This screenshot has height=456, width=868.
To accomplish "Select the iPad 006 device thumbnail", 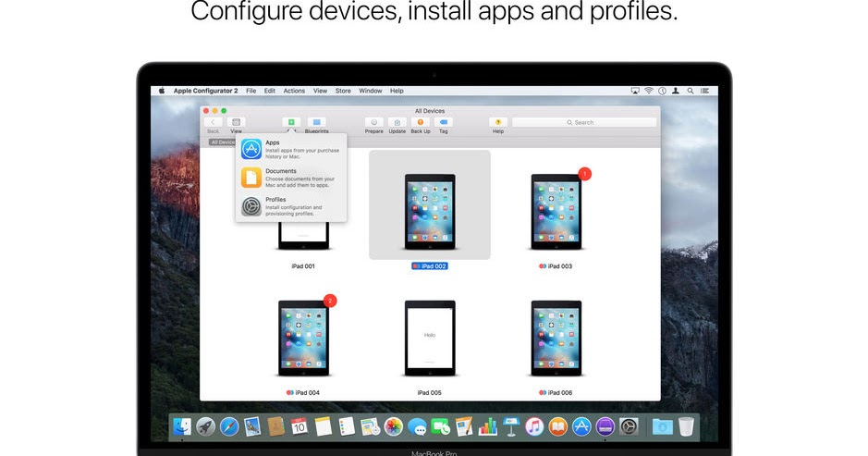I will tap(556, 338).
